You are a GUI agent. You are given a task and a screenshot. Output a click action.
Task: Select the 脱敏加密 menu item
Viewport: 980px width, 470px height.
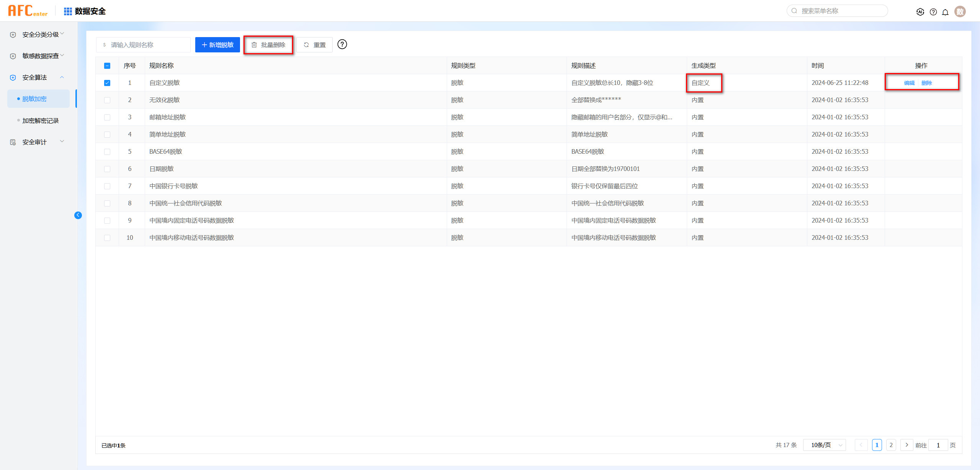(34, 99)
